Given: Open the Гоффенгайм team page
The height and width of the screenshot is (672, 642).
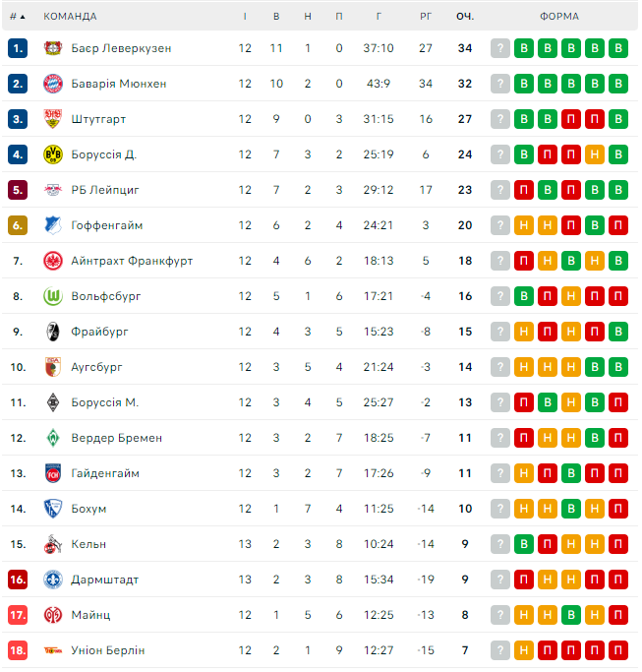Looking at the screenshot, I should [x=107, y=225].
